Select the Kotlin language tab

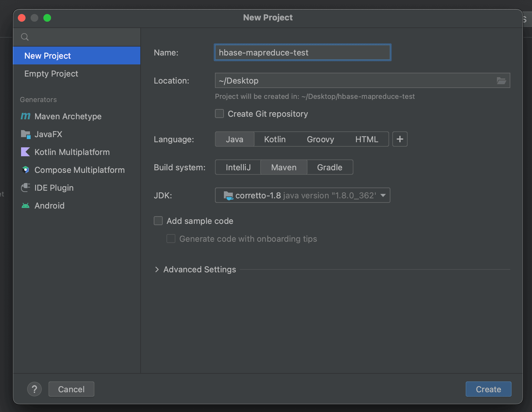tap(274, 139)
